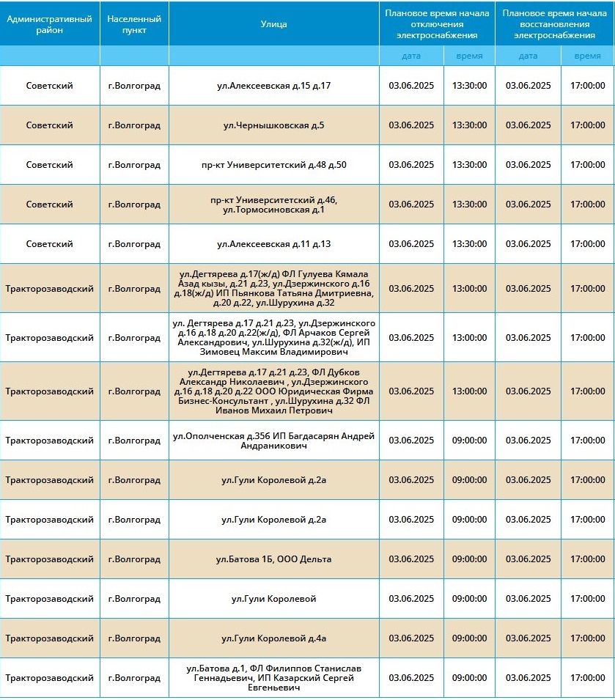
Task: Click the 'время' subheader under the восстановления column
Action: tap(587, 56)
